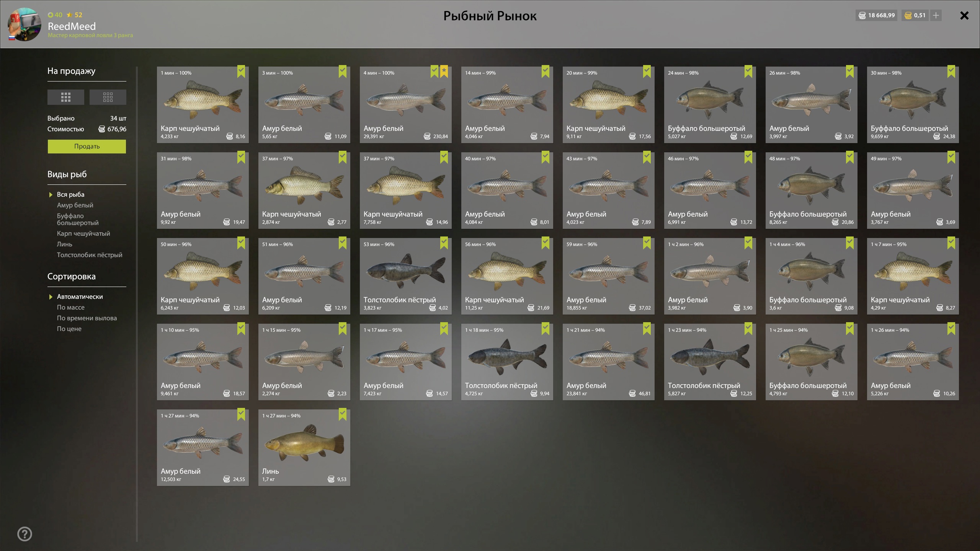Toggle the checkmark on the 9,659 кг Буффало большеротый

951,72
